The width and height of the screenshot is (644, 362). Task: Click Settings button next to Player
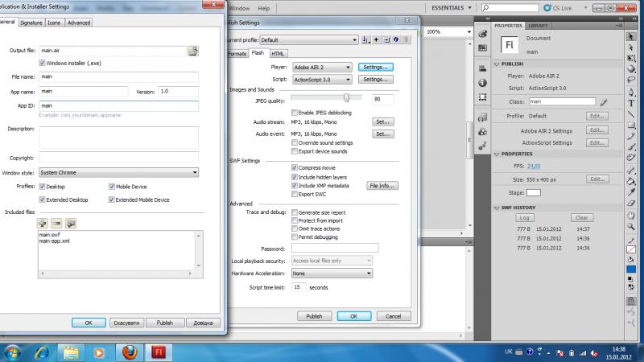pyautogui.click(x=375, y=67)
